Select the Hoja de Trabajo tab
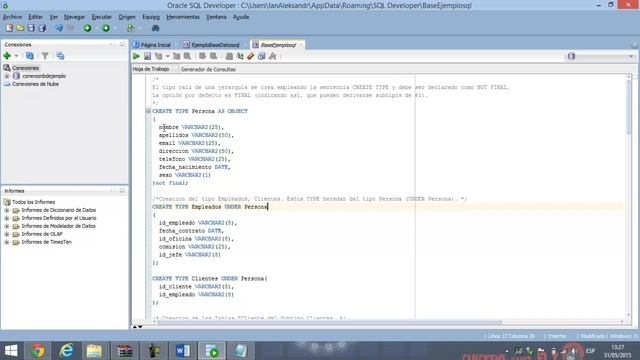The image size is (640, 360). (151, 69)
